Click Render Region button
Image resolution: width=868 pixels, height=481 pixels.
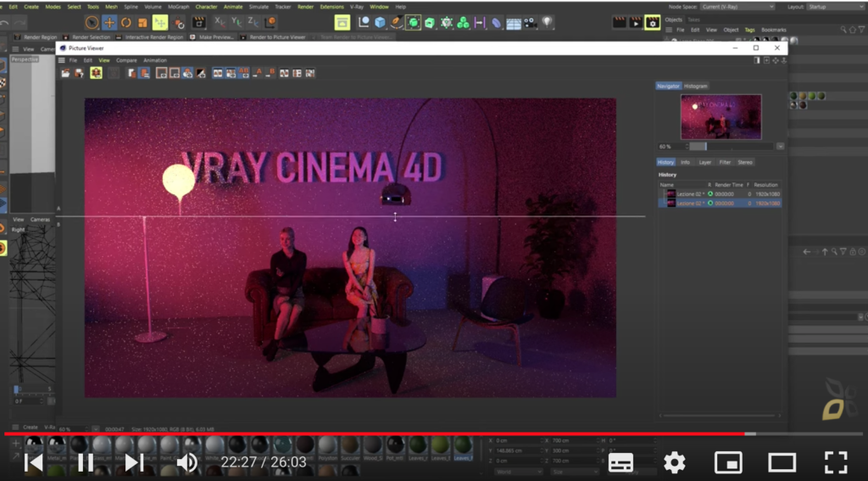click(x=36, y=37)
